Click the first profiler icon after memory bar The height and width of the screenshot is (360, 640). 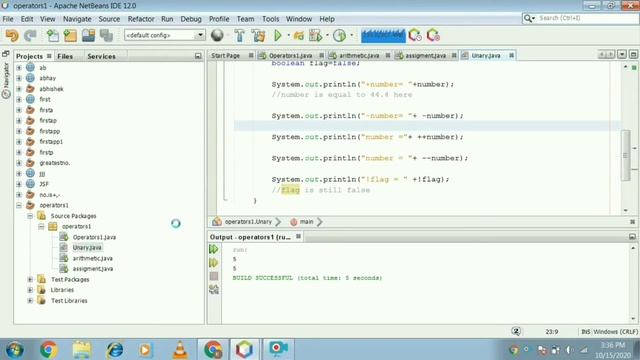tap(415, 36)
